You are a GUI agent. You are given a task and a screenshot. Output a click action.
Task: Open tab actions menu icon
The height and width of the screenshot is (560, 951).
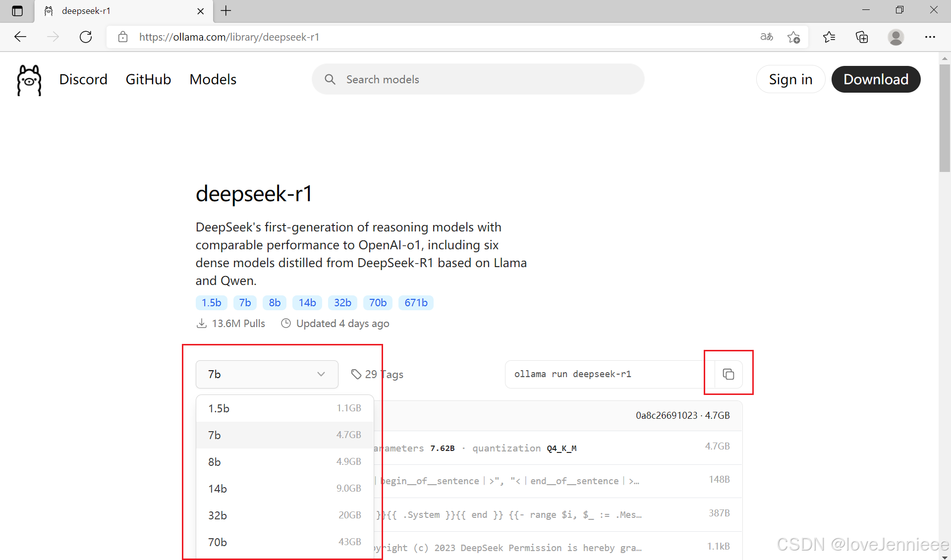click(17, 10)
